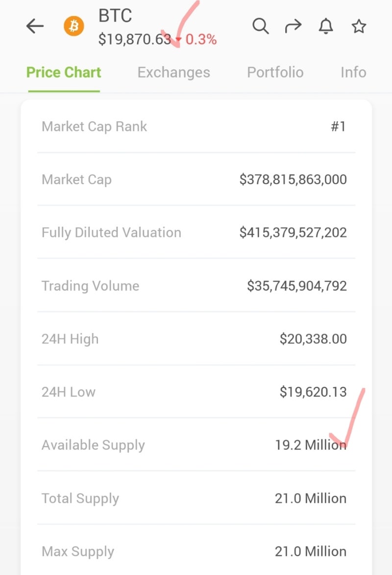Tap the share arrow icon
This screenshot has height=575, width=392.
point(293,26)
